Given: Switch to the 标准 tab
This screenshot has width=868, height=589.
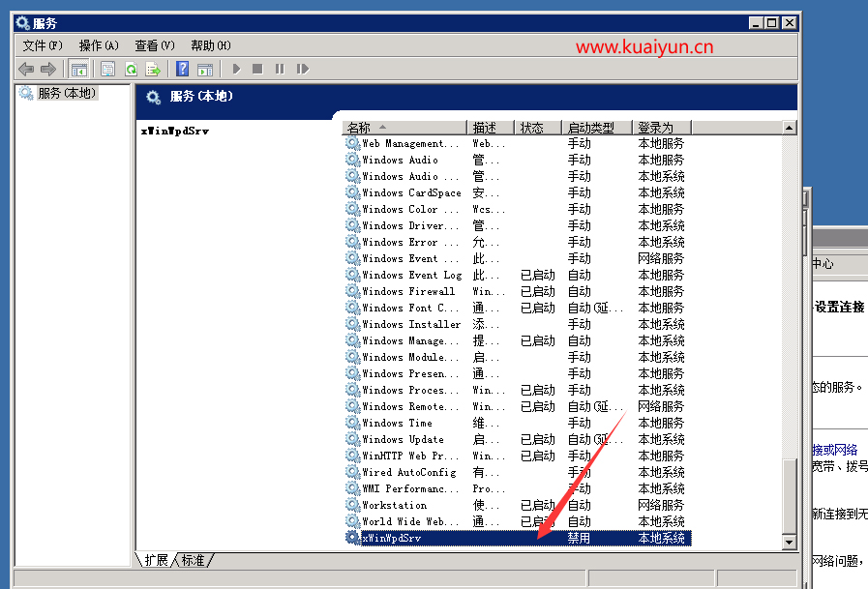Looking at the screenshot, I should pos(195,560).
